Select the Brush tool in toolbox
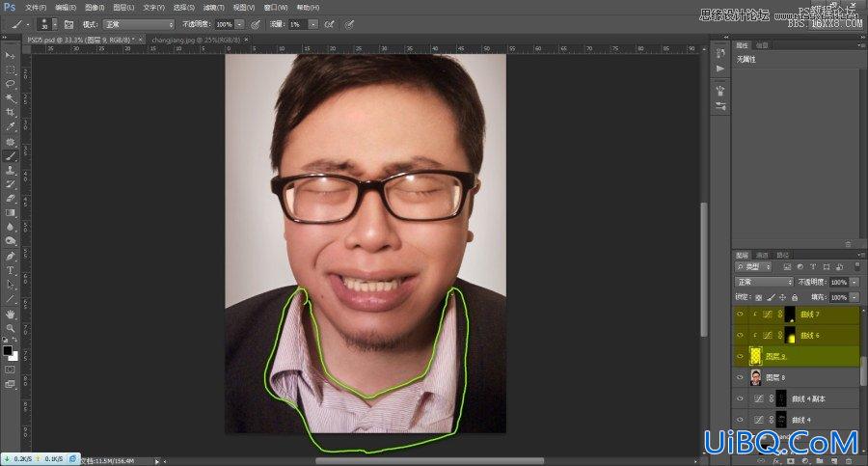Viewport: 868px width, 466px height. 10,156
